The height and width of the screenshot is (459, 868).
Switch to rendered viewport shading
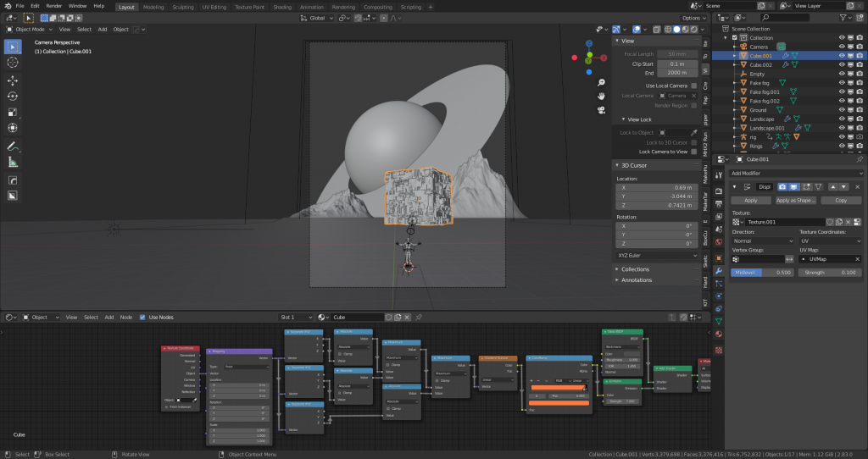pos(693,30)
